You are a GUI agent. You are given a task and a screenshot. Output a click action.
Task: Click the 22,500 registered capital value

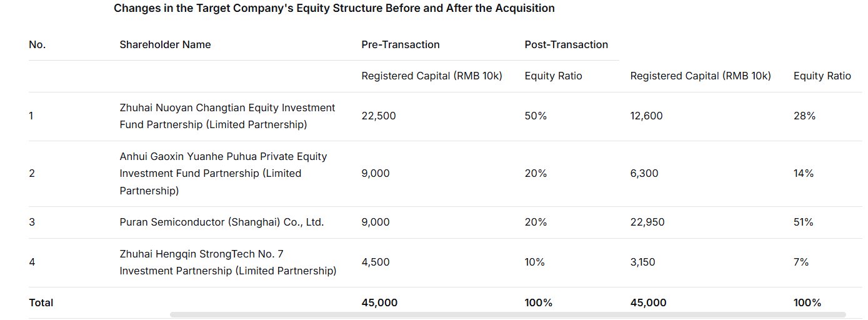pyautogui.click(x=379, y=116)
